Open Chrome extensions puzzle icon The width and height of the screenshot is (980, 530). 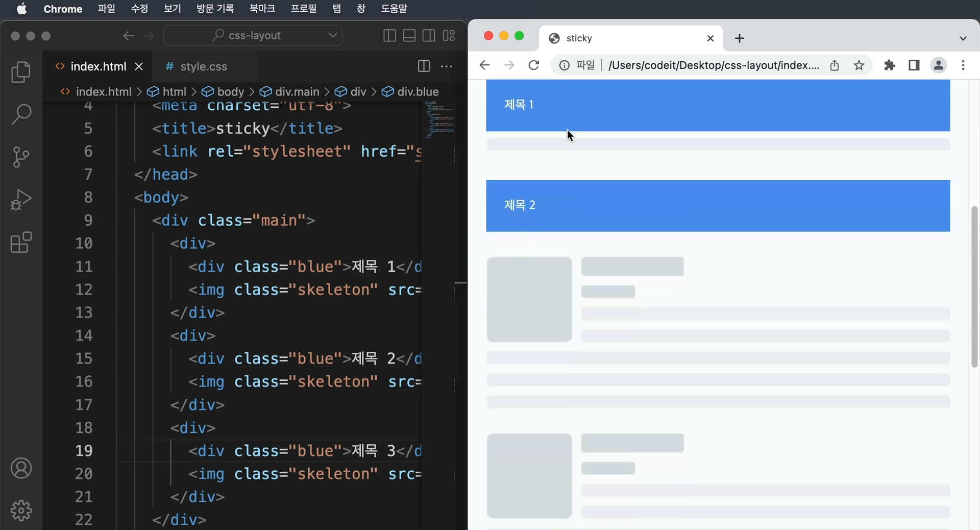pos(890,65)
